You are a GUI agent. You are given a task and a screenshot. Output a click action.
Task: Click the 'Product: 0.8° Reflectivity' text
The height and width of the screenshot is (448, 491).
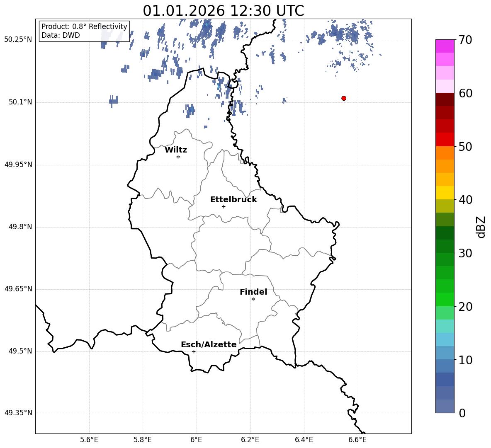pos(84,26)
